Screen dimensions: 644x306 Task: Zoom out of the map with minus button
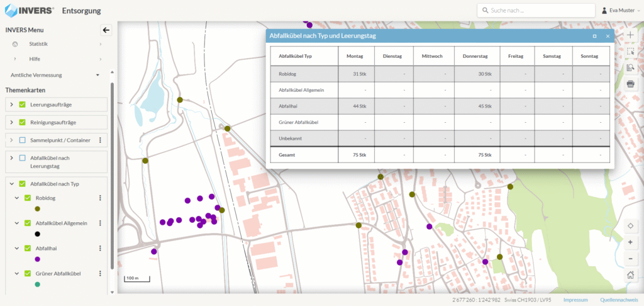(x=630, y=259)
